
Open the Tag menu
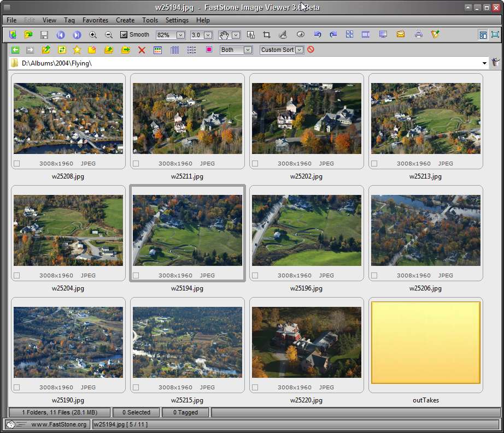pos(69,20)
